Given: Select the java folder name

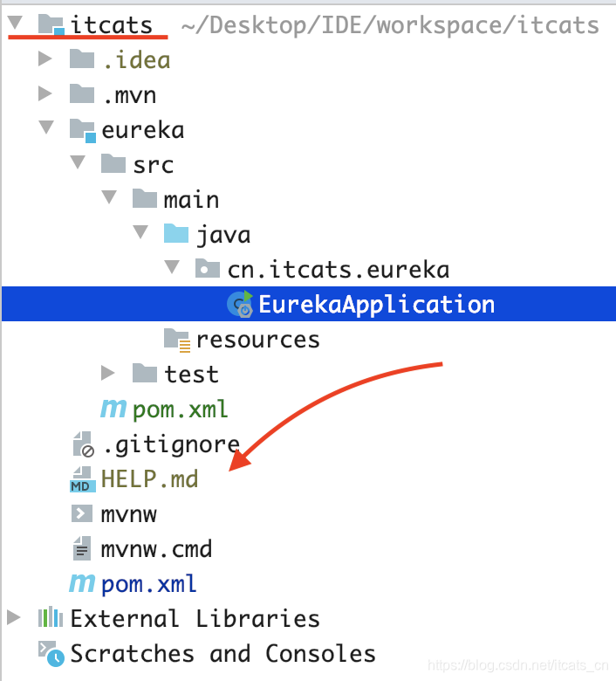Looking at the screenshot, I should coord(223,236).
